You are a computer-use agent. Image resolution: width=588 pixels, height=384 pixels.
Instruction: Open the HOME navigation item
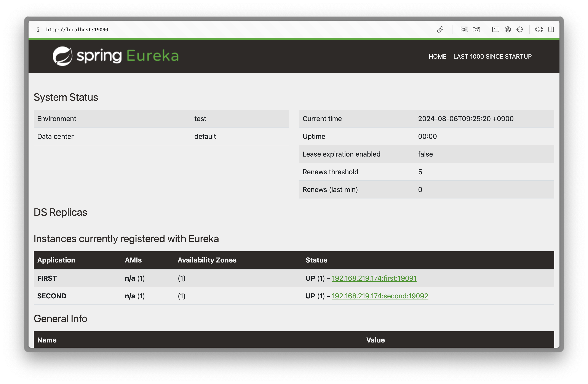[437, 57]
